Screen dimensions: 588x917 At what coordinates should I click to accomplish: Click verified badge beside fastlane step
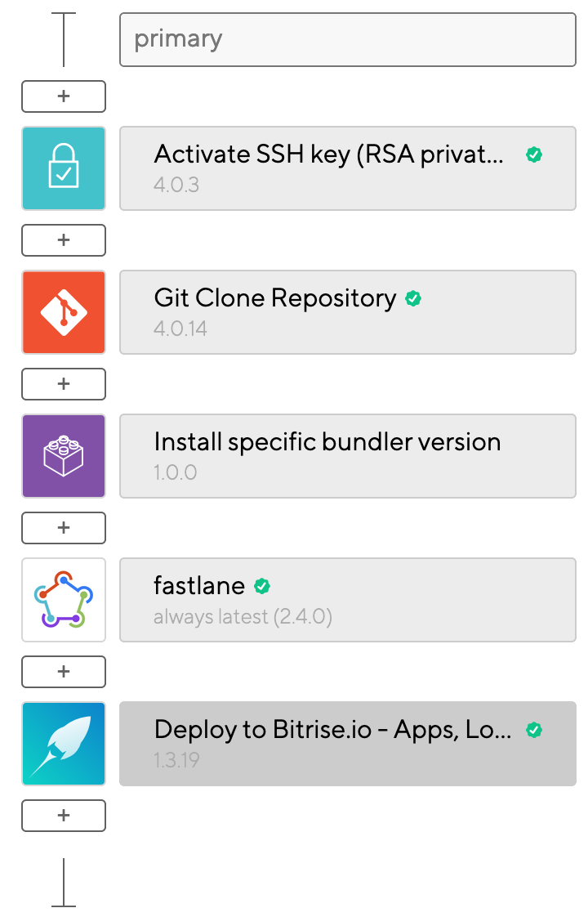[x=262, y=586]
